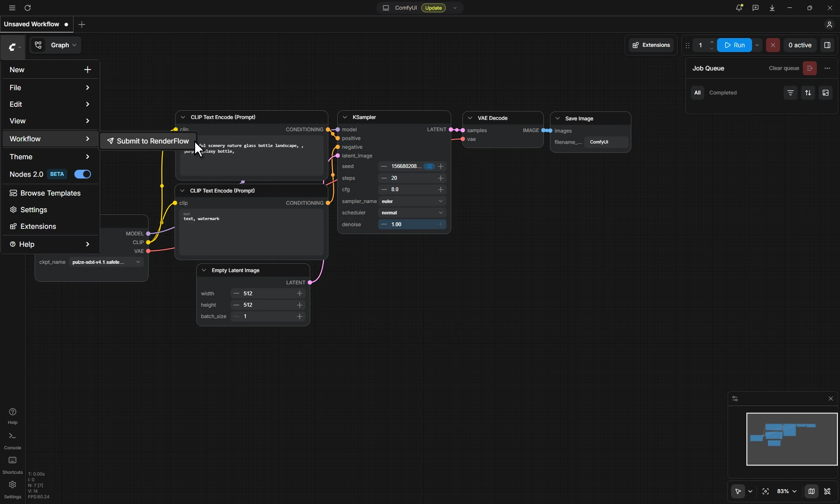
Task: Open the Theme submenu
Action: click(49, 157)
